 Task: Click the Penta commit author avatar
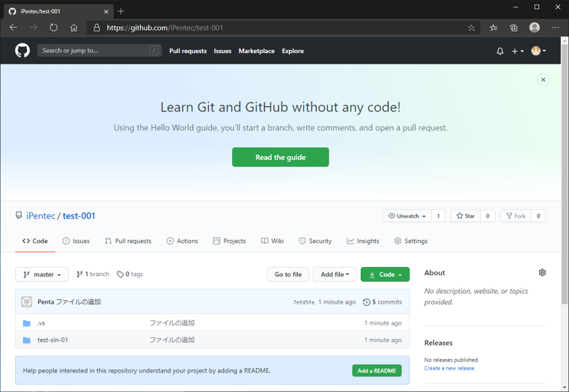tap(26, 301)
